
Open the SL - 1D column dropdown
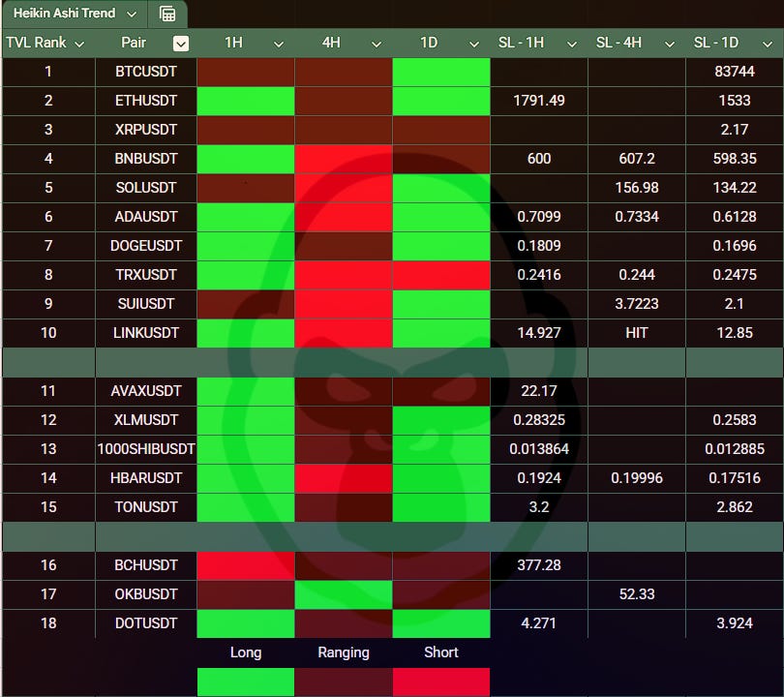(767, 44)
